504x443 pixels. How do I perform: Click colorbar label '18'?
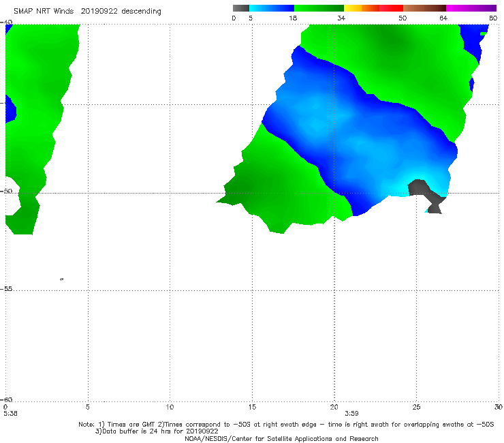[293, 18]
